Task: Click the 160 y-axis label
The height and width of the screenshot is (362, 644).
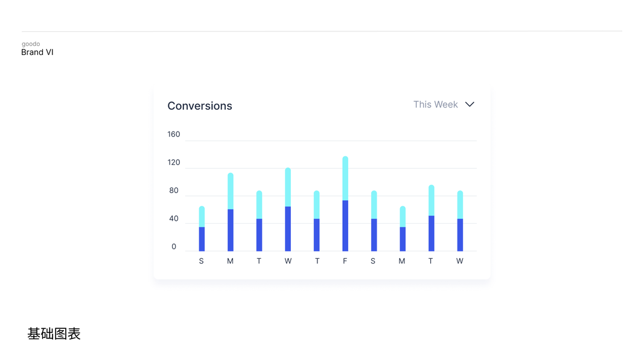Action: (174, 135)
